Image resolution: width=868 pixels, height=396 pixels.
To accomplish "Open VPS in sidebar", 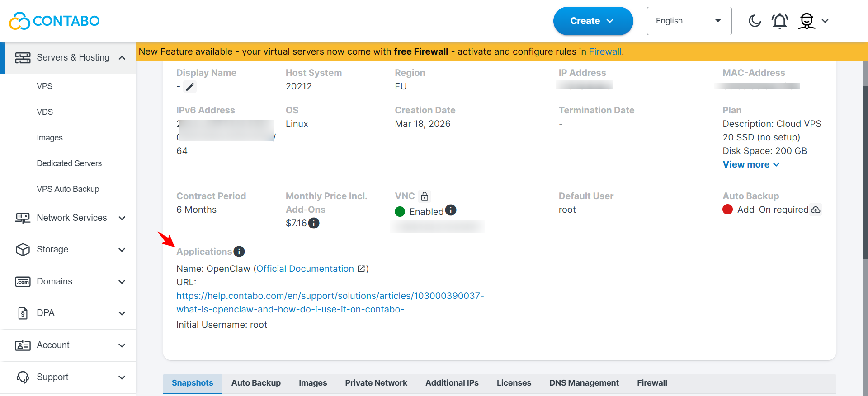I will click(x=45, y=86).
